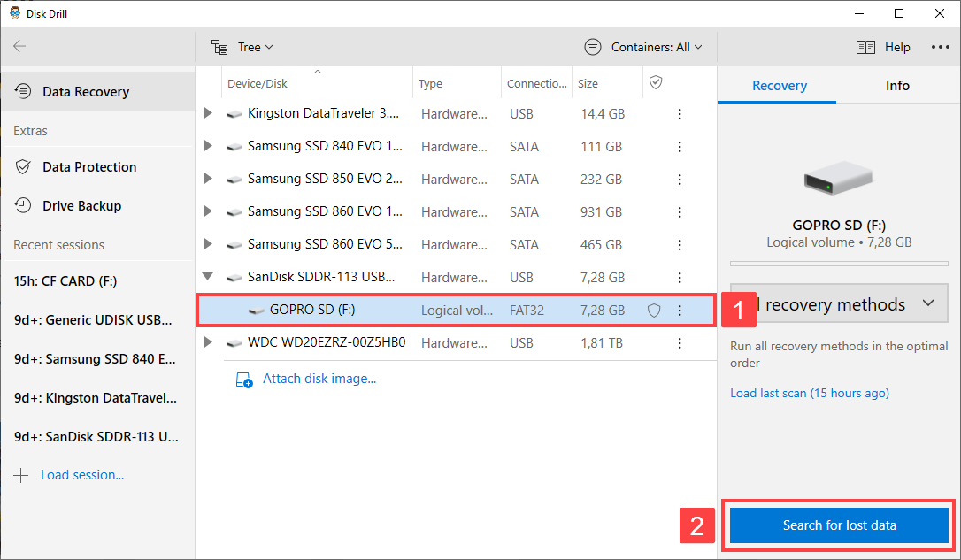961x560 pixels.
Task: Open options menu for Kingston DataTraveler row
Action: [680, 114]
